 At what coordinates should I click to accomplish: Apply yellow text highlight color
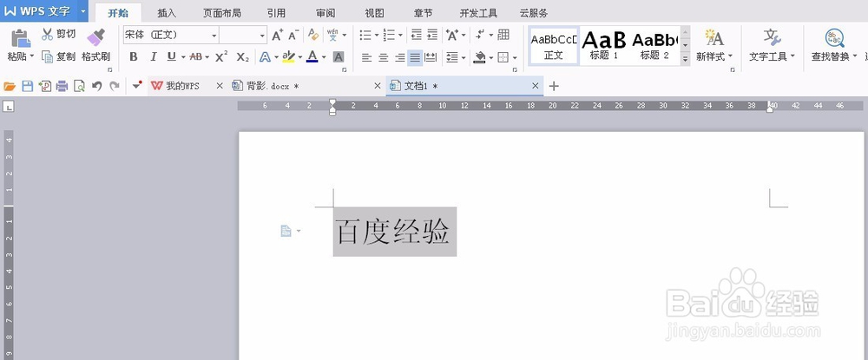point(288,56)
